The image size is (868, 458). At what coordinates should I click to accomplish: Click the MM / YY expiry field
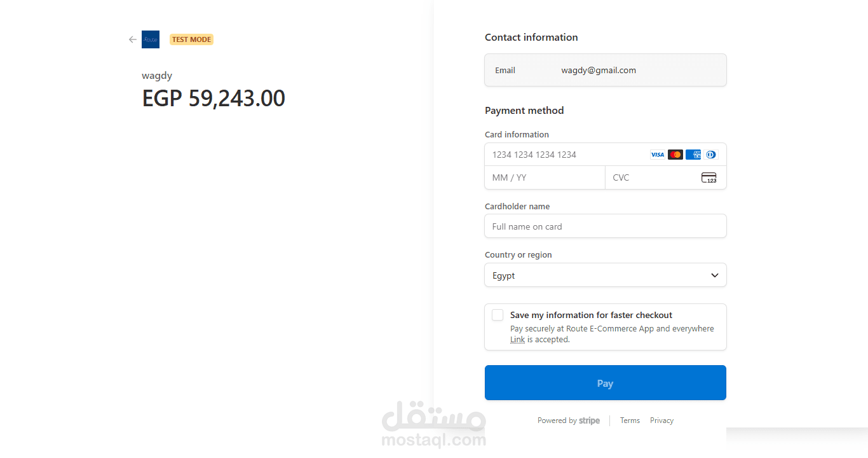pos(545,177)
